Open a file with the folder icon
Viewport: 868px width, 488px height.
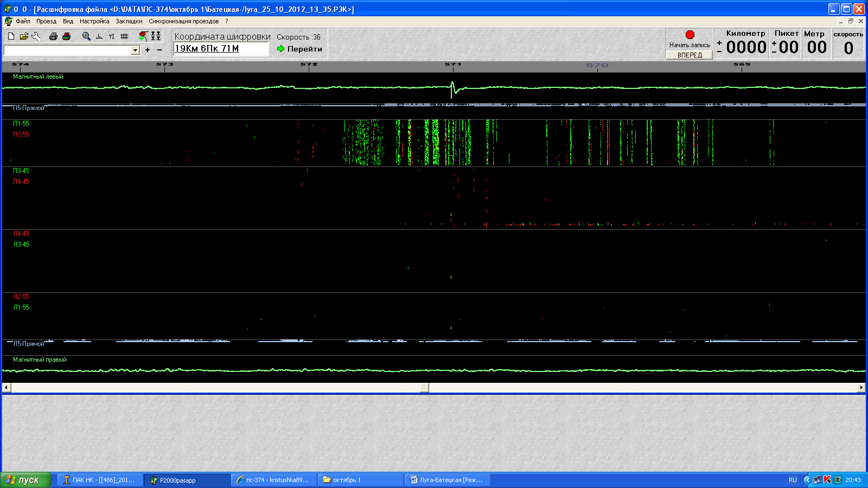24,36
